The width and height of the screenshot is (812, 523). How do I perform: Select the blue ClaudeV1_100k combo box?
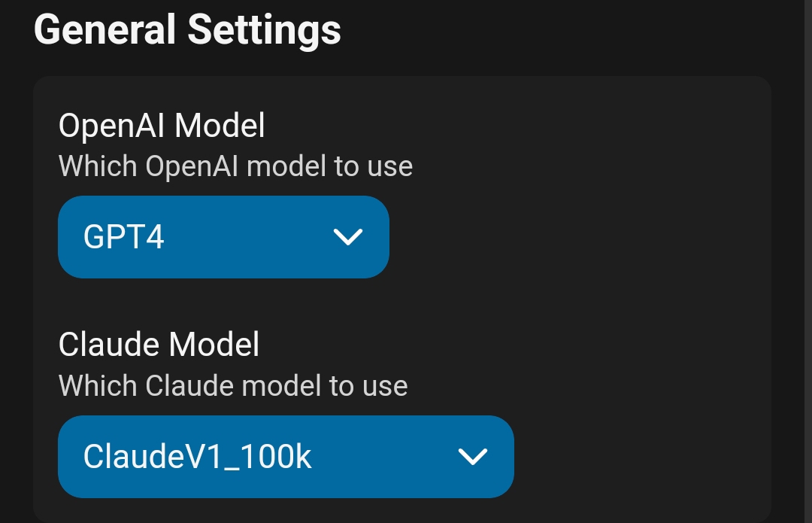286,457
